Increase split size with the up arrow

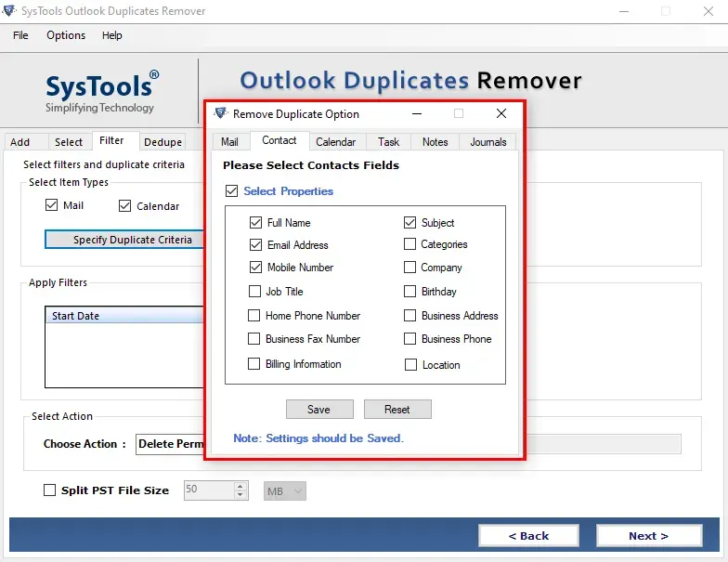pos(240,487)
